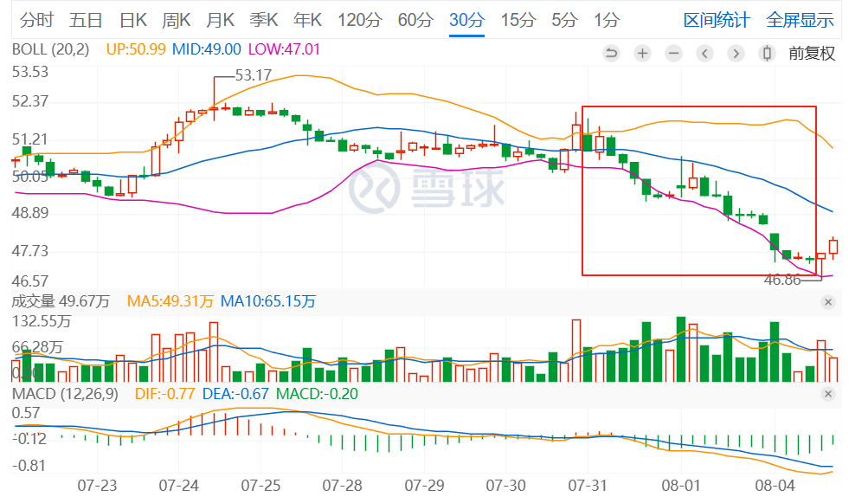868x503 pixels.
Task: Click the 46.57 price axis label
Action: [x=30, y=281]
